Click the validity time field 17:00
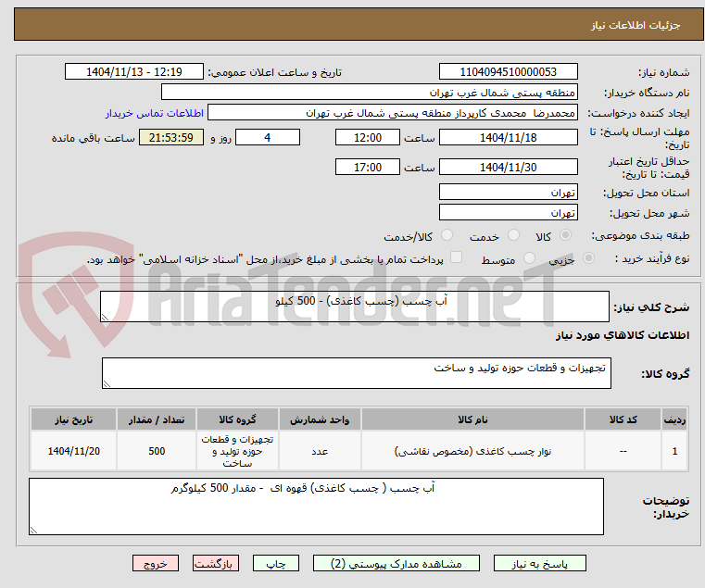Image resolution: width=705 pixels, height=588 pixels. 368,168
